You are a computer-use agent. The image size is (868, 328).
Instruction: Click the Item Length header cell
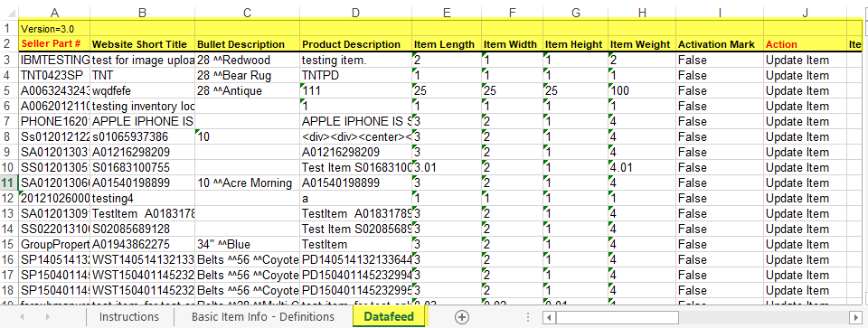(446, 43)
